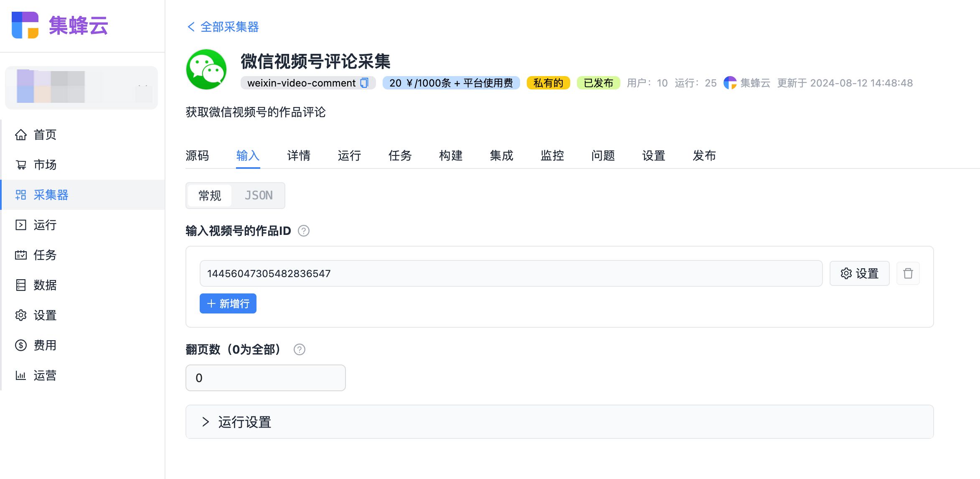980x479 pixels.
Task: Open 运营 in the sidebar
Action: pyautogui.click(x=45, y=375)
